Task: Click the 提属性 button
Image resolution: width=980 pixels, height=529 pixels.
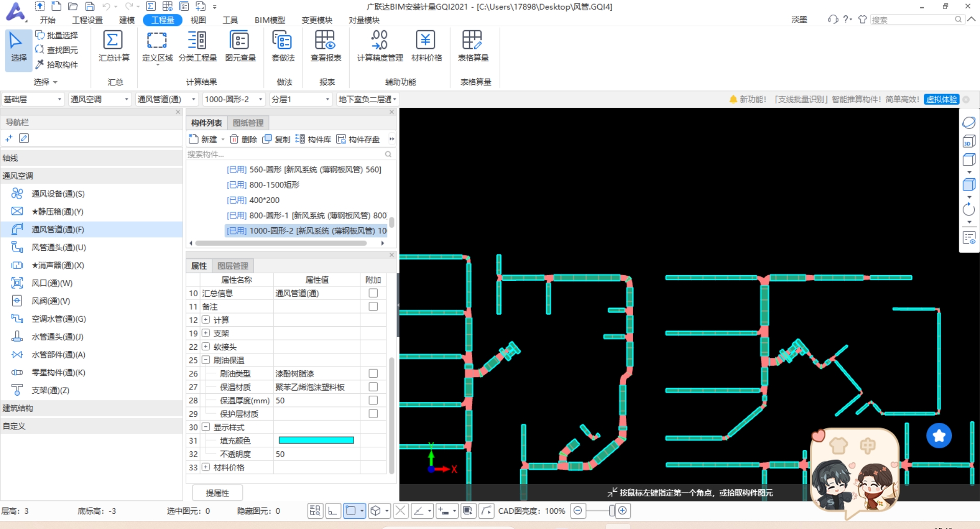Action: coord(217,493)
